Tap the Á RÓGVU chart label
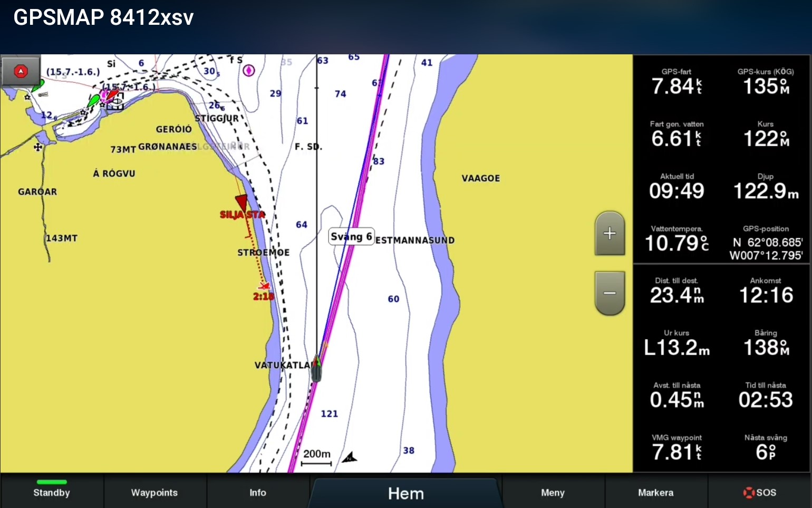 pos(114,173)
